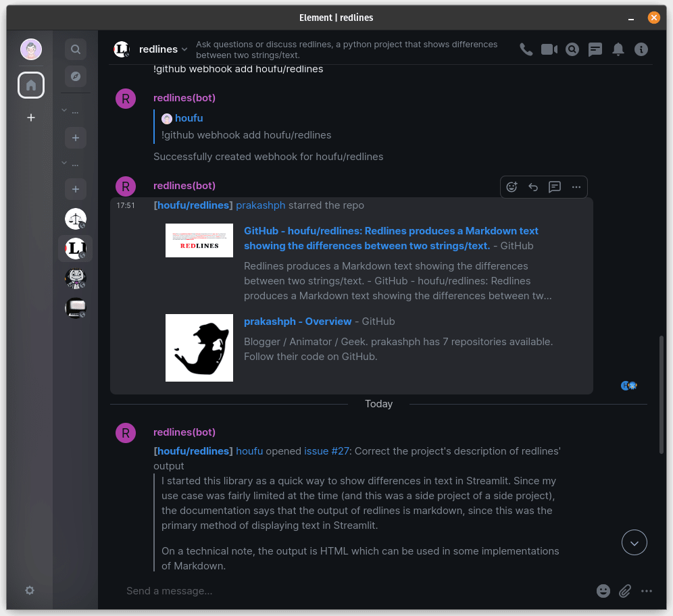Click 17:51 message timestamp
Viewport: 673px width, 616px height.
click(x=125, y=206)
